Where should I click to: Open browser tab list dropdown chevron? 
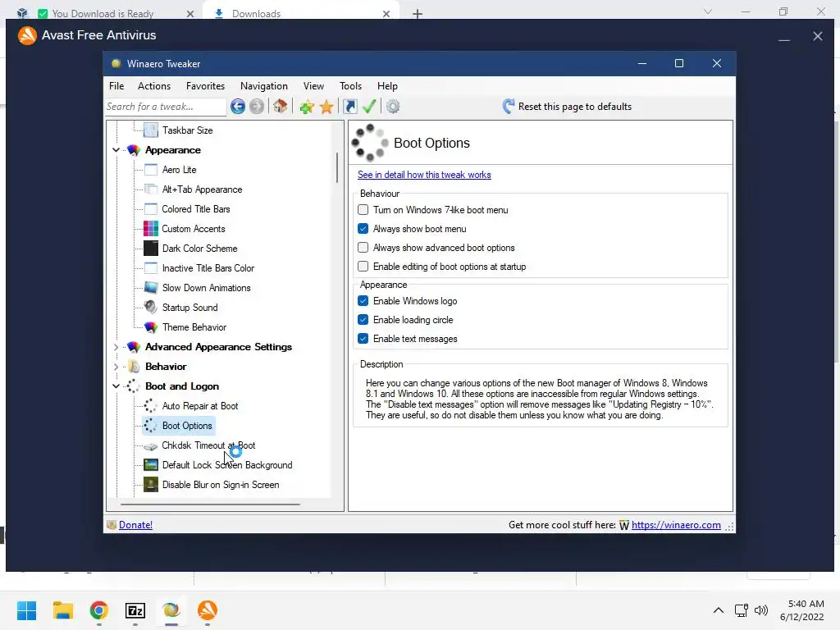point(708,11)
